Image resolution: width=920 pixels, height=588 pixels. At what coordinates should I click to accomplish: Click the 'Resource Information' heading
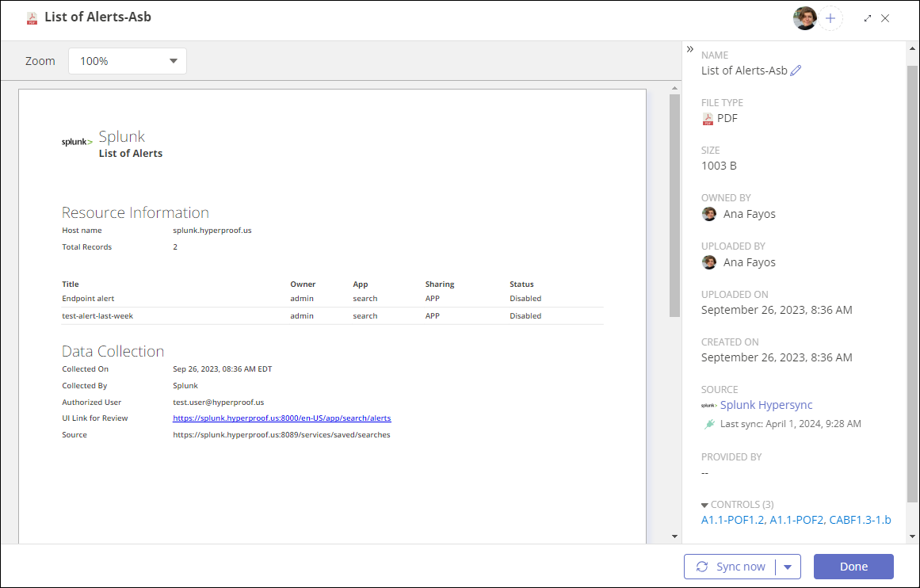coord(135,212)
